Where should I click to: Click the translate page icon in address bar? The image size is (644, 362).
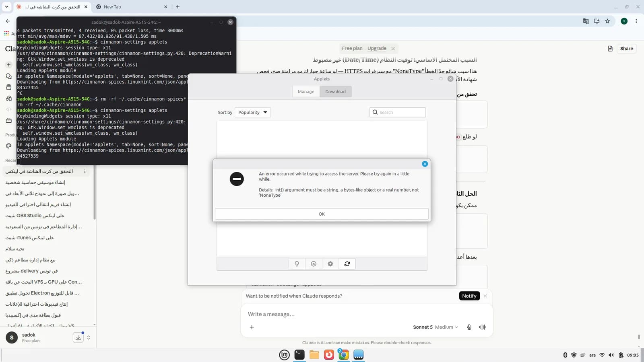click(x=586, y=21)
